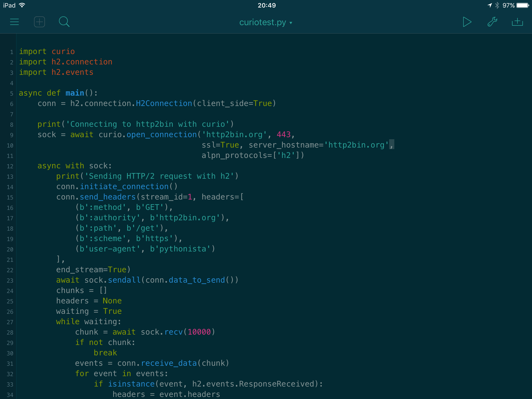Viewport: 532px width, 399px height.
Task: Click the 'main' function name
Action: 75,93
